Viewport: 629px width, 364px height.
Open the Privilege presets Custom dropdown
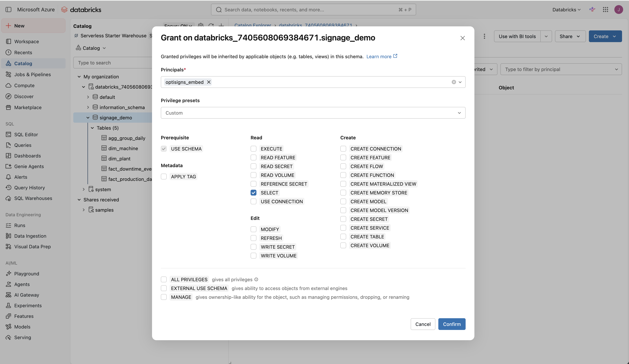313,113
